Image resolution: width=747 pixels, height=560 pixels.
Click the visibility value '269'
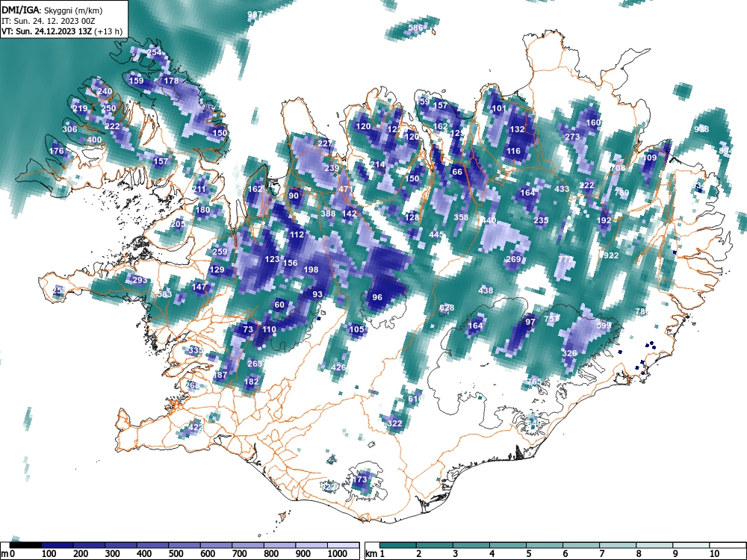coord(513,259)
